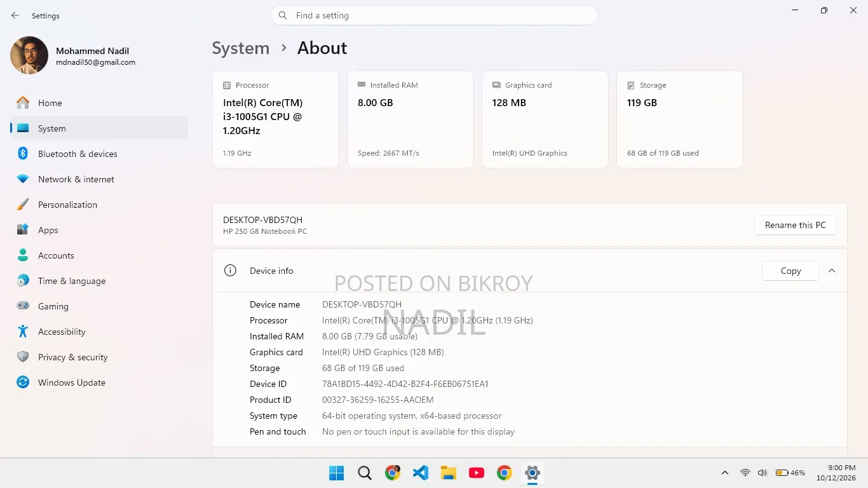Viewport: 868px width, 488px height.
Task: Click the volume speaker tray icon
Action: 763,473
